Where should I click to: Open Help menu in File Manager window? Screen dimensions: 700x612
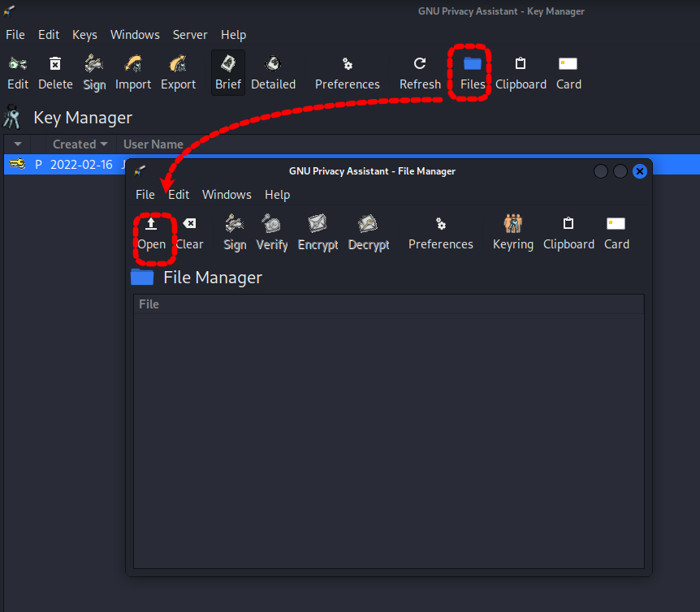click(277, 195)
